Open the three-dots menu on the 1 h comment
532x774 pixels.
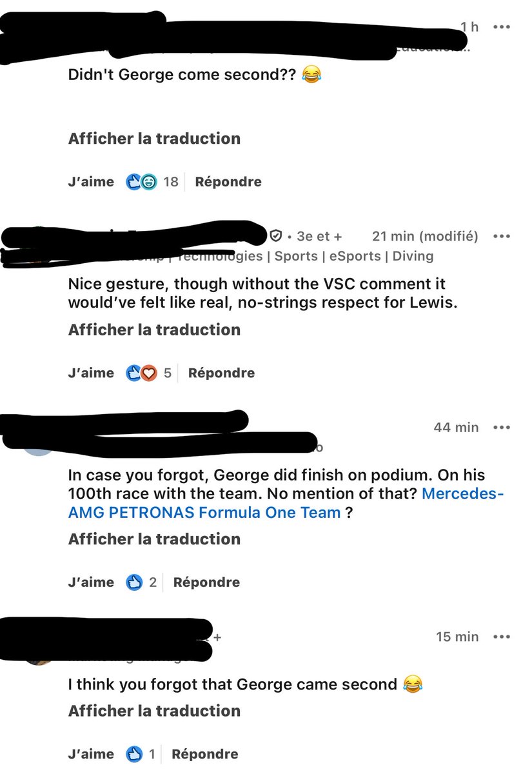coord(501,27)
